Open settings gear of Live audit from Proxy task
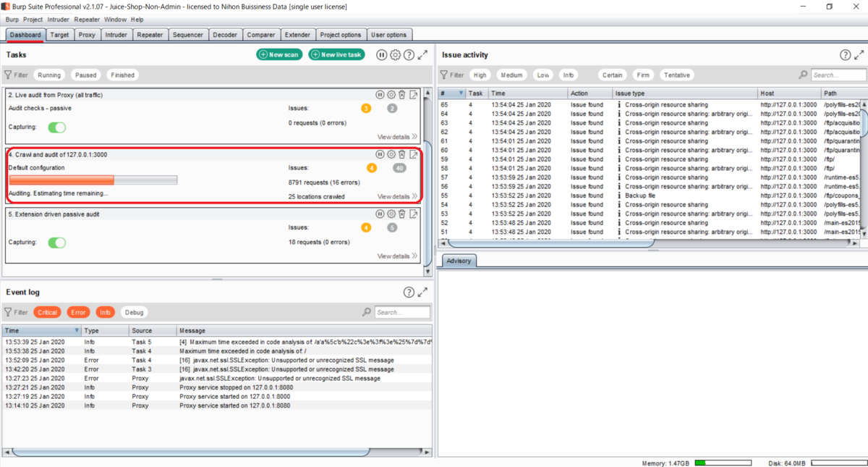The image size is (868, 467). [391, 95]
